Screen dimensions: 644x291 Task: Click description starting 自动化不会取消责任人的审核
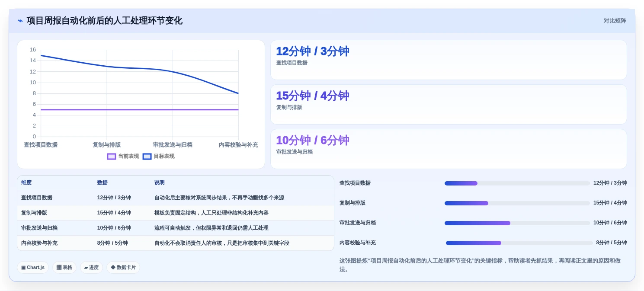[222, 243]
